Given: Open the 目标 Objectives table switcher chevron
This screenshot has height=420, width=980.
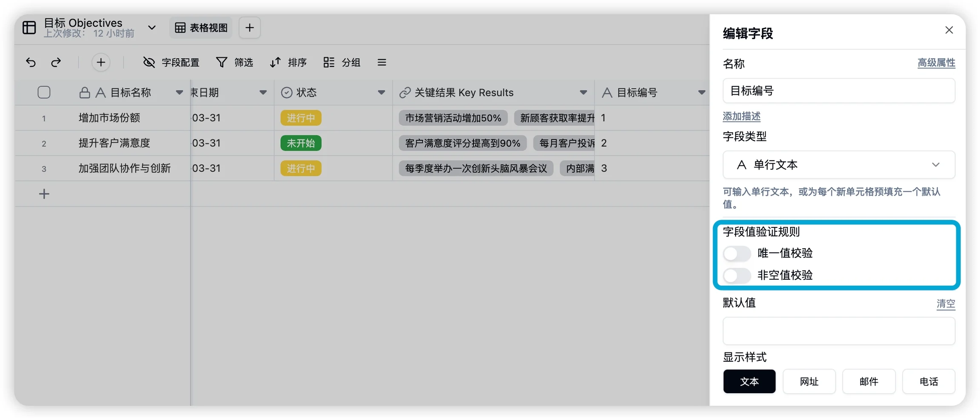Looking at the screenshot, I should 152,28.
